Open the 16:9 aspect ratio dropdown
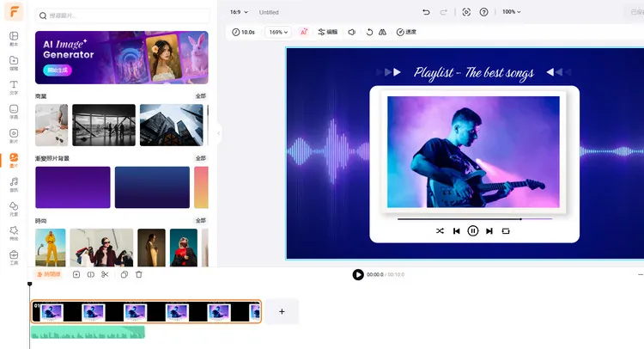Screen dimensions: 644x349 point(239,12)
